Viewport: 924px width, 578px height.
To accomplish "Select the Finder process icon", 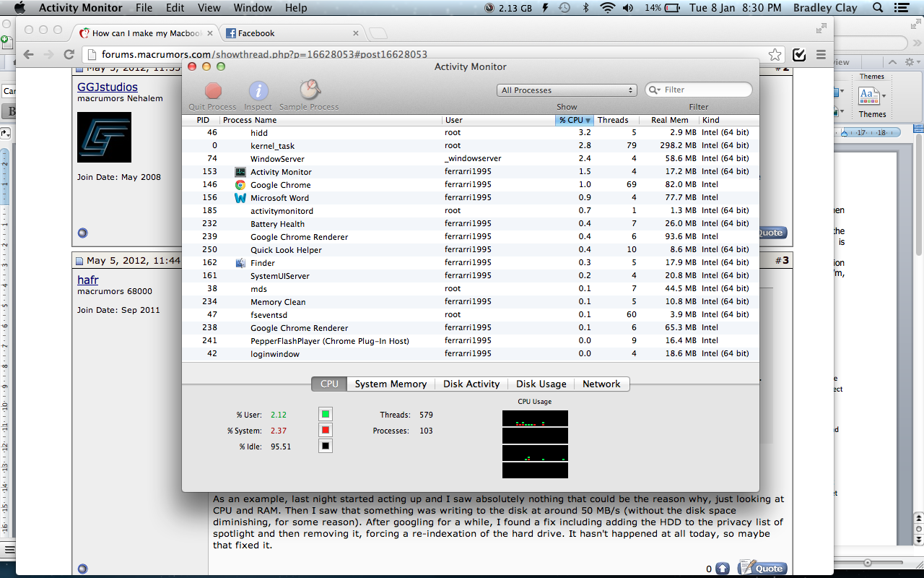I will (x=240, y=263).
